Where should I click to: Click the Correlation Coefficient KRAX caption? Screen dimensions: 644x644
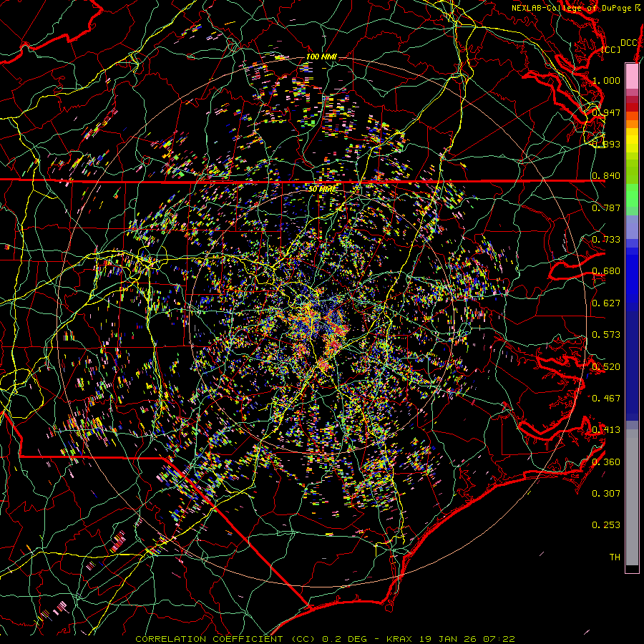click(325, 639)
